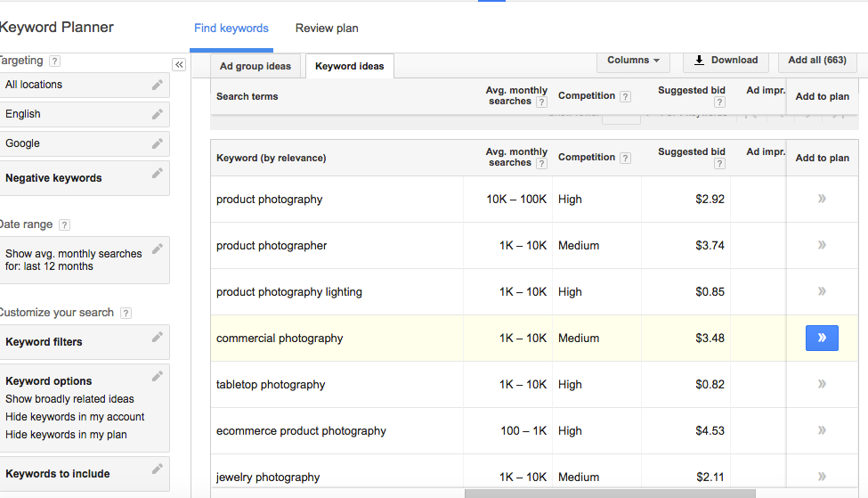The height and width of the screenshot is (498, 868).
Task: Click 'commercial photography' keyword text
Action: 280,339
